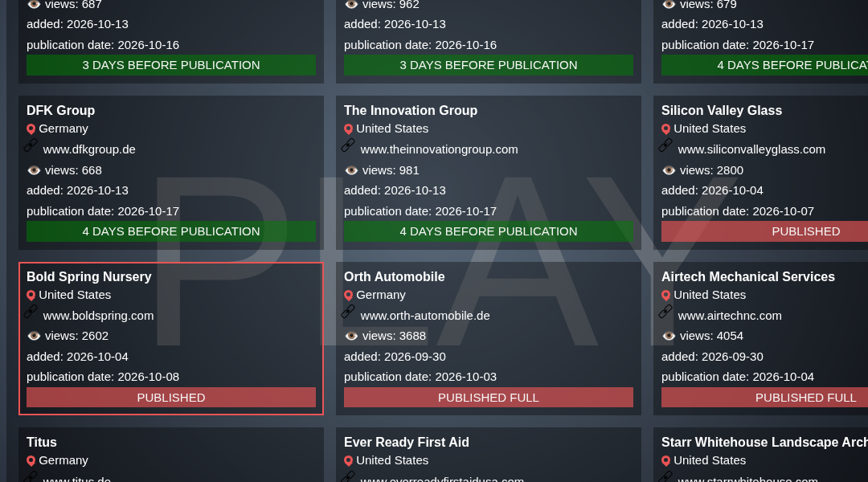Open the Ever Ready First Aid card title
Screen dimensions: 868x482
[x=407, y=442]
